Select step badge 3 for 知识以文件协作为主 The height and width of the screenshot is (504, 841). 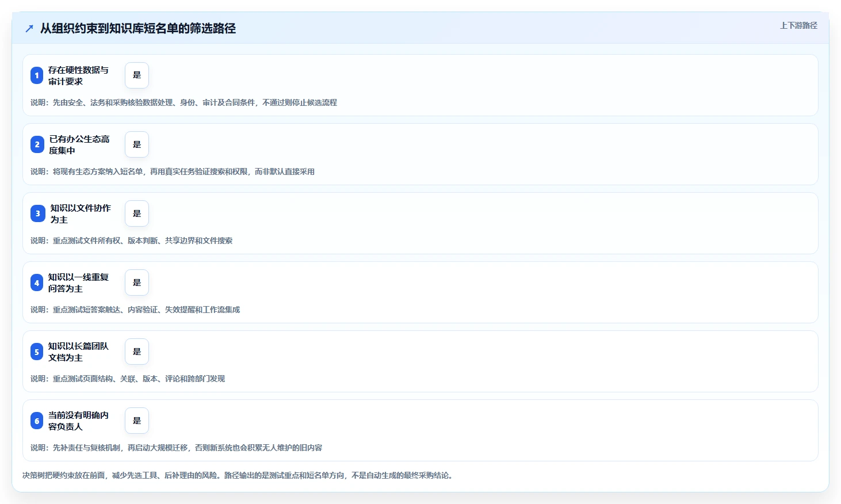38,213
